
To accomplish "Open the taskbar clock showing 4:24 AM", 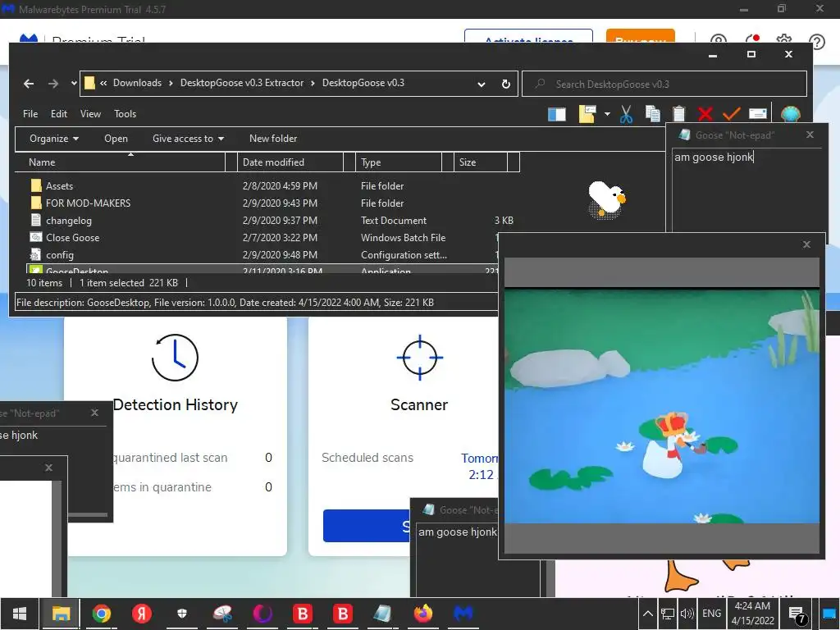I will (x=753, y=614).
